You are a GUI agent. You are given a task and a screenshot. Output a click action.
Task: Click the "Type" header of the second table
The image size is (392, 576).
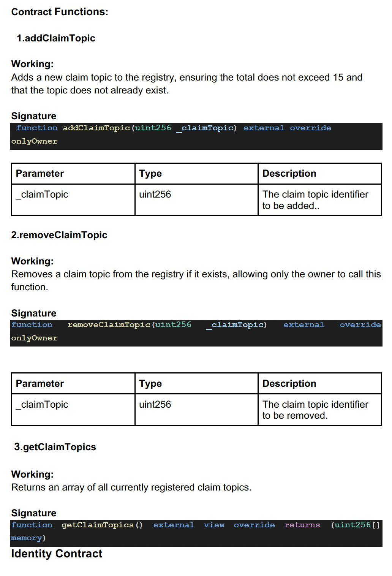[150, 384]
